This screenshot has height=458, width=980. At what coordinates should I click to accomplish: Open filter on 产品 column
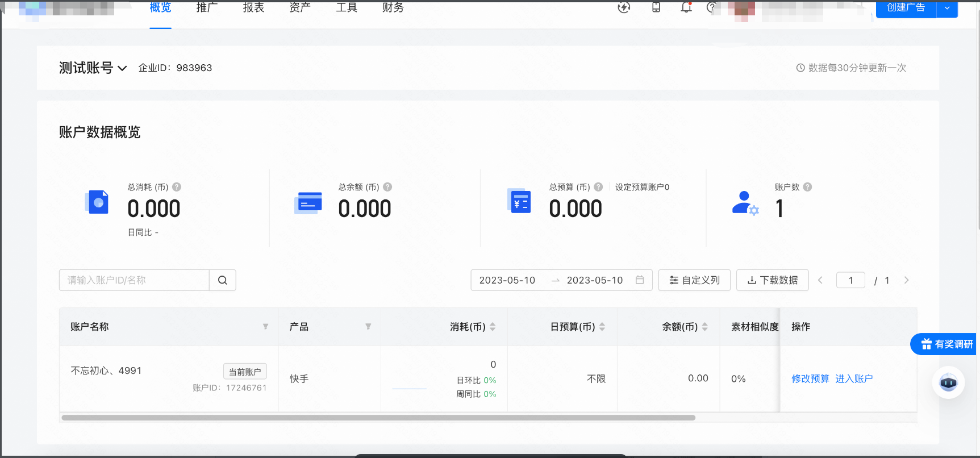coord(368,327)
